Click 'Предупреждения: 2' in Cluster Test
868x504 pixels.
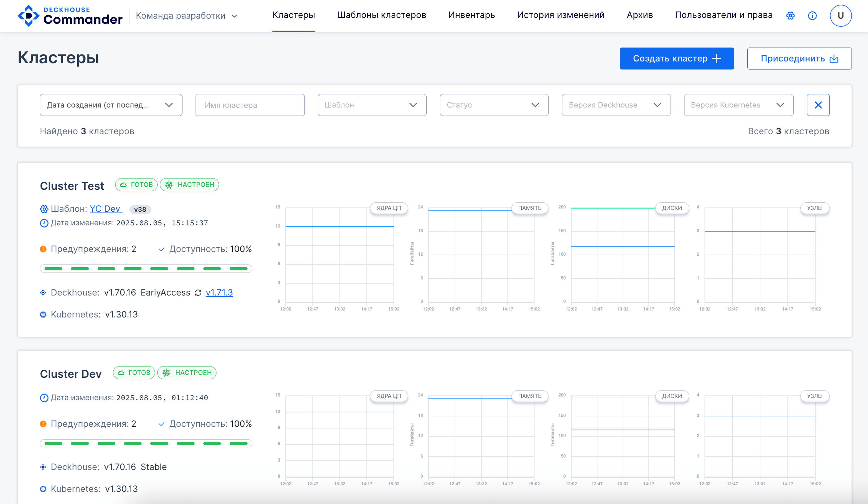(93, 249)
